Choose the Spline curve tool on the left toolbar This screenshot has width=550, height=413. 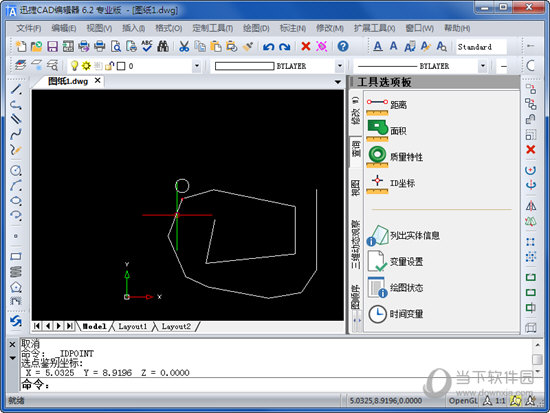click(16, 134)
